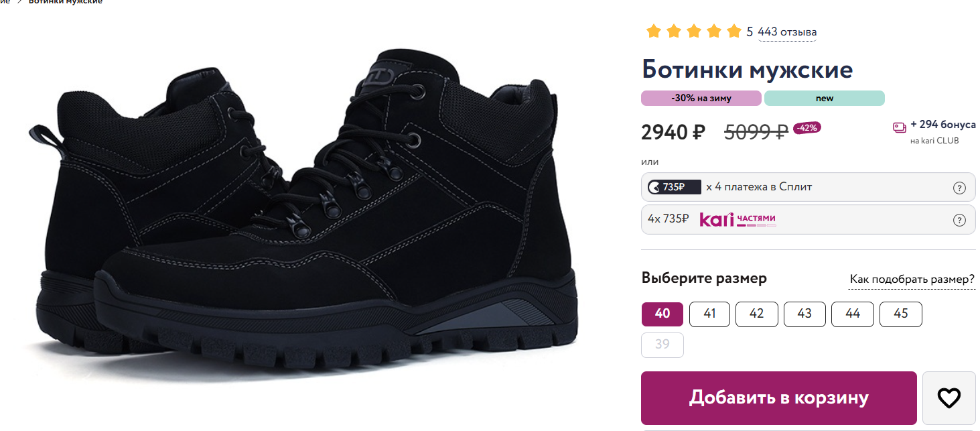
Task: Click the kari CLUB bonus card icon
Action: [900, 127]
